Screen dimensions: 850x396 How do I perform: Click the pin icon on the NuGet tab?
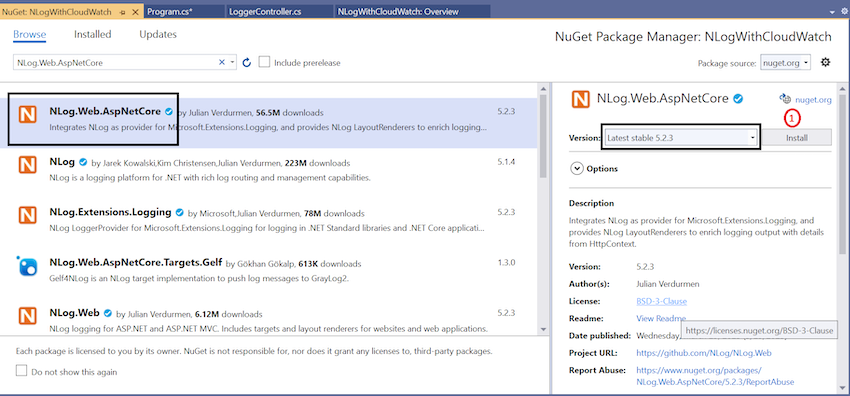coord(124,11)
